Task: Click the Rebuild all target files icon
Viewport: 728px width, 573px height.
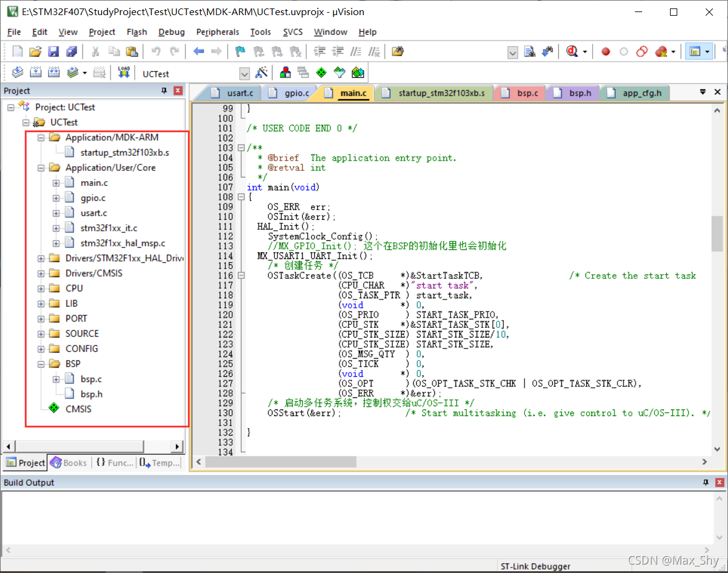Action: pyautogui.click(x=54, y=73)
